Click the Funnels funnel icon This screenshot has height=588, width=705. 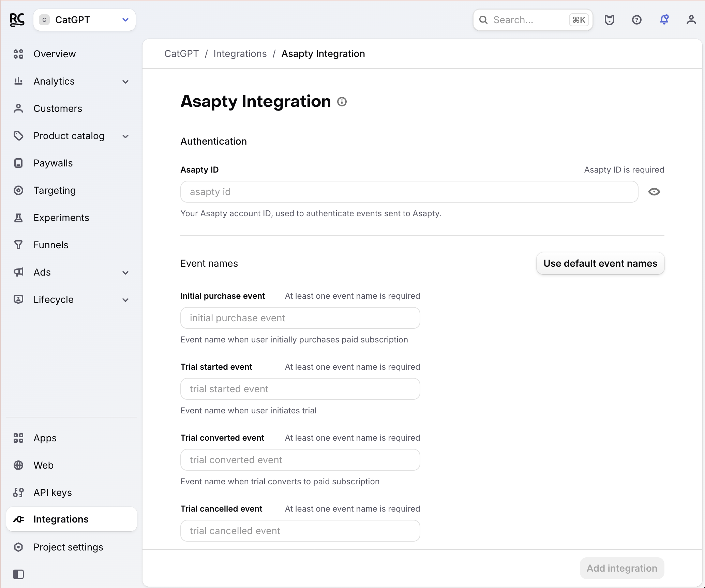click(x=18, y=245)
